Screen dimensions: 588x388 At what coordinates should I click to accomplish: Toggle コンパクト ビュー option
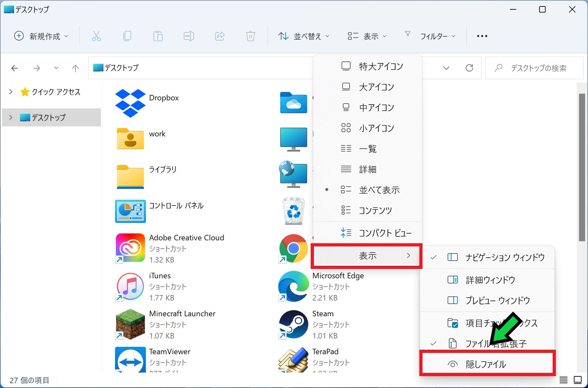pos(367,233)
